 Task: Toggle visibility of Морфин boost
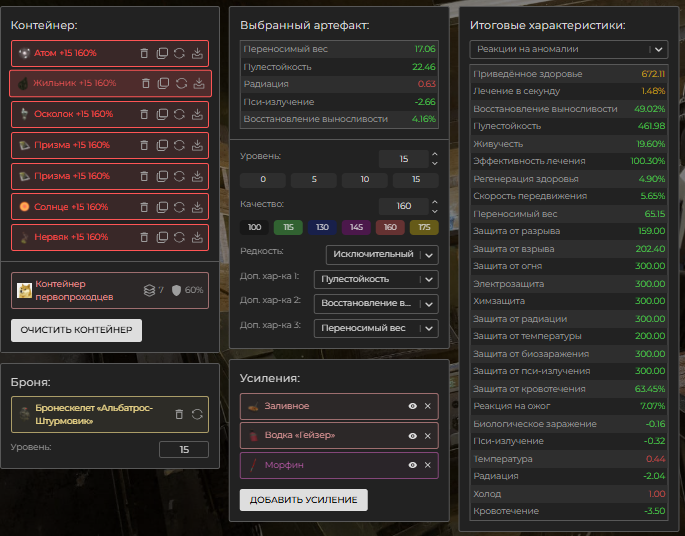click(412, 465)
